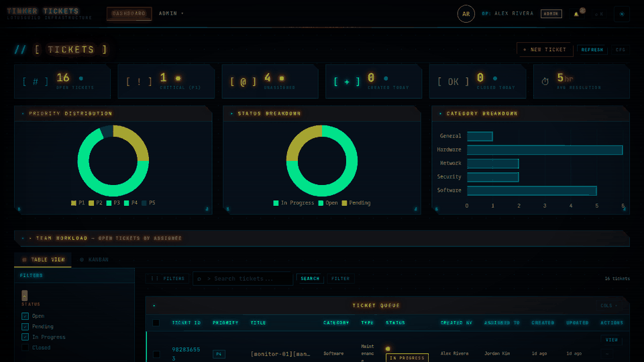Click the Search button

[x=310, y=279]
